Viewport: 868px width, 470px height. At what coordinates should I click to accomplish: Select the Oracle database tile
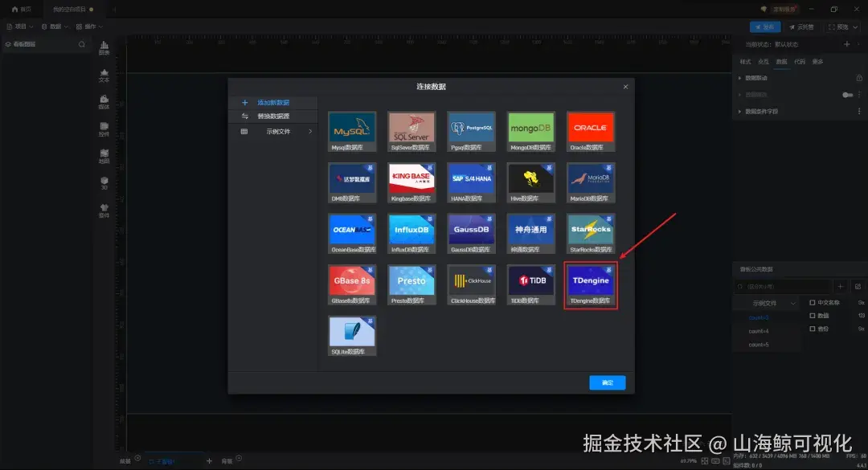[x=591, y=132]
